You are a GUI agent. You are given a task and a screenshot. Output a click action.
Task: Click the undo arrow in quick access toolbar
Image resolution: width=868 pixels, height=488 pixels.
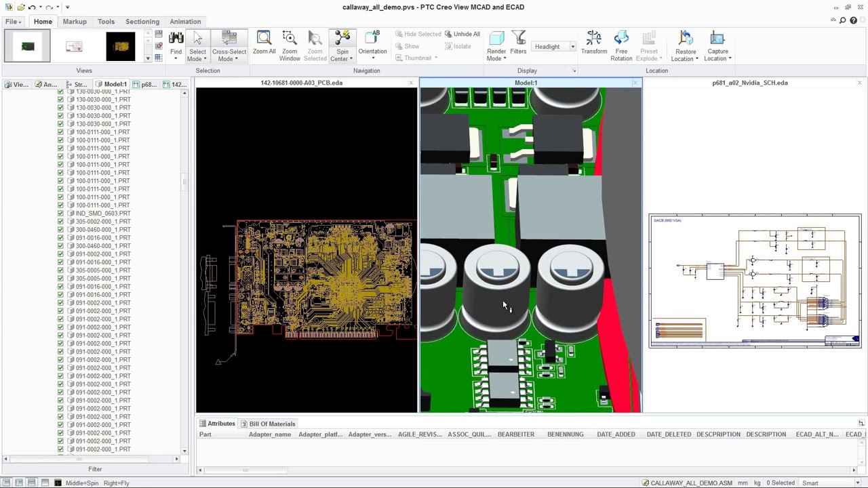point(32,7)
